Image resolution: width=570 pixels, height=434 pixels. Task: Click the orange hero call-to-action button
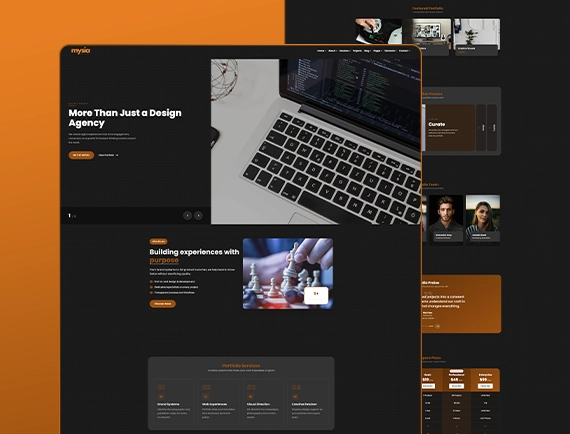tap(81, 155)
